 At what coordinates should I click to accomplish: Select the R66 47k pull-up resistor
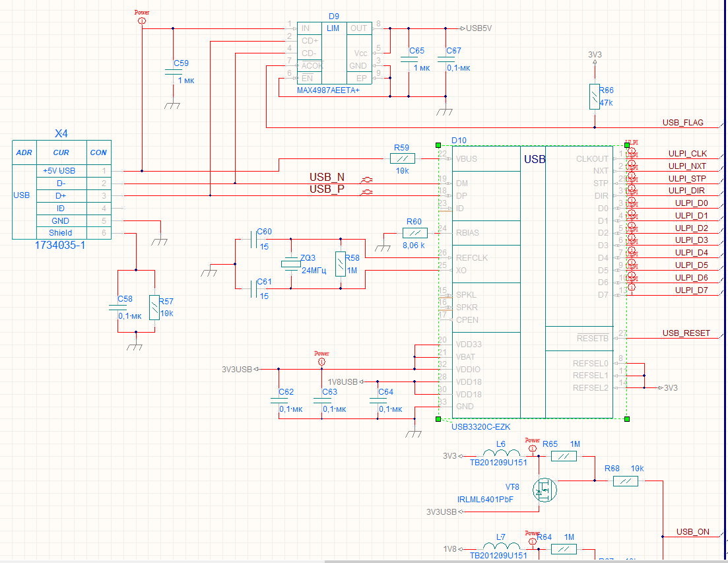(x=594, y=96)
